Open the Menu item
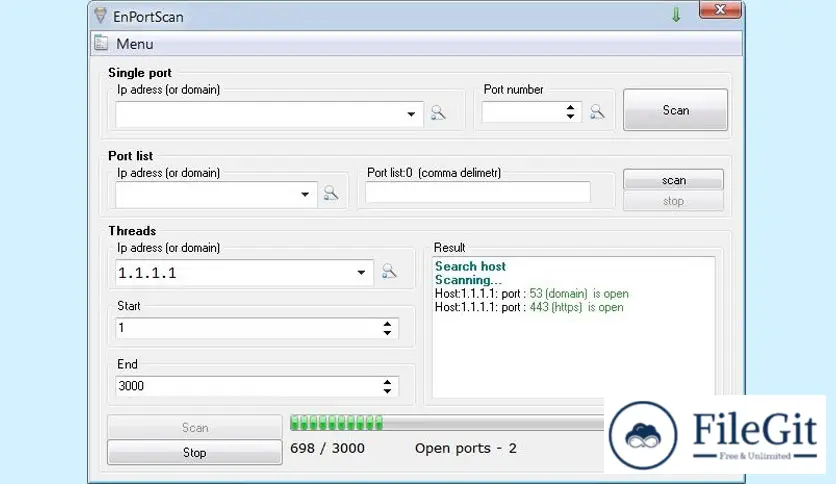Screen dimensions: 836x484 tap(134, 44)
